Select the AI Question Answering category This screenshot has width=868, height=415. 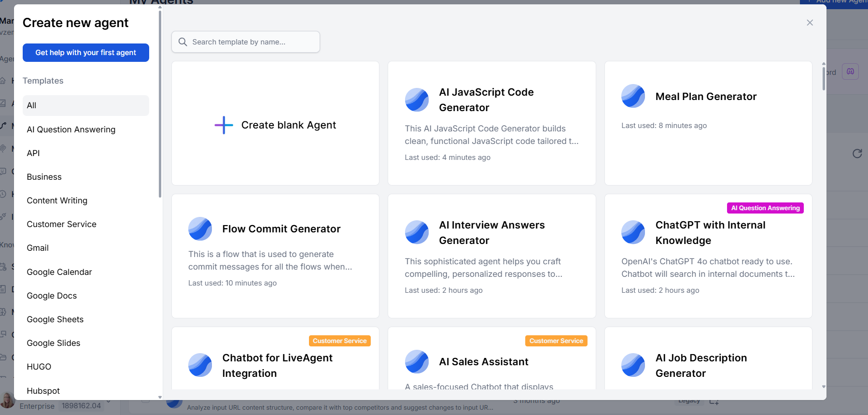tap(86, 129)
